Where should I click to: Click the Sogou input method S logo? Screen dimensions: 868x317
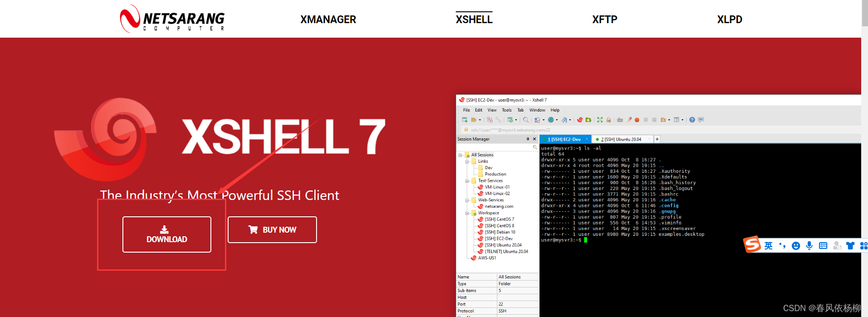pyautogui.click(x=752, y=244)
